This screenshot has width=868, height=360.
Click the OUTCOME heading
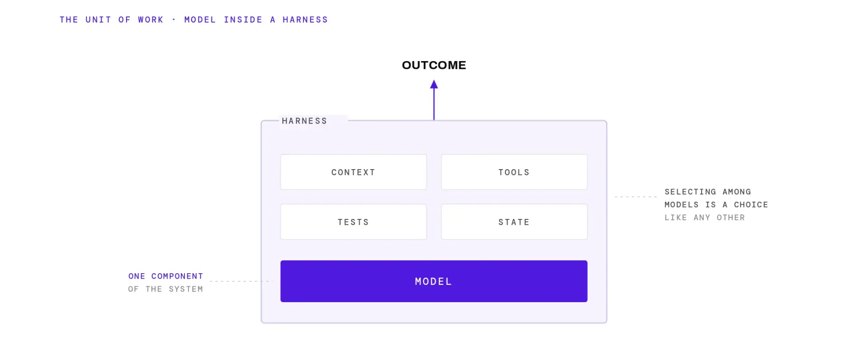(434, 65)
